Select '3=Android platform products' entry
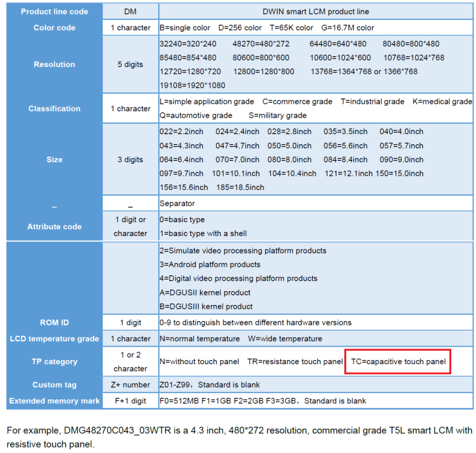Screen dimensions: 476x453 210,265
